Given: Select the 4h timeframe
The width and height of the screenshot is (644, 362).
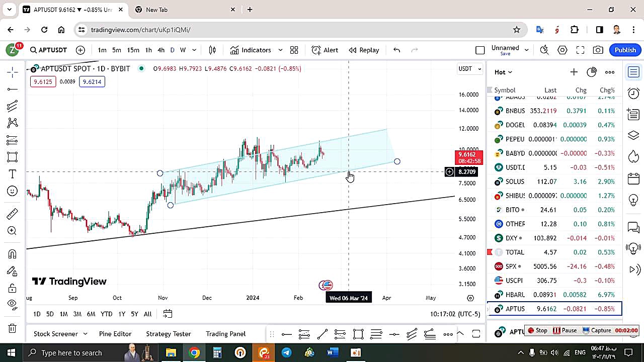Looking at the screenshot, I should (161, 50).
